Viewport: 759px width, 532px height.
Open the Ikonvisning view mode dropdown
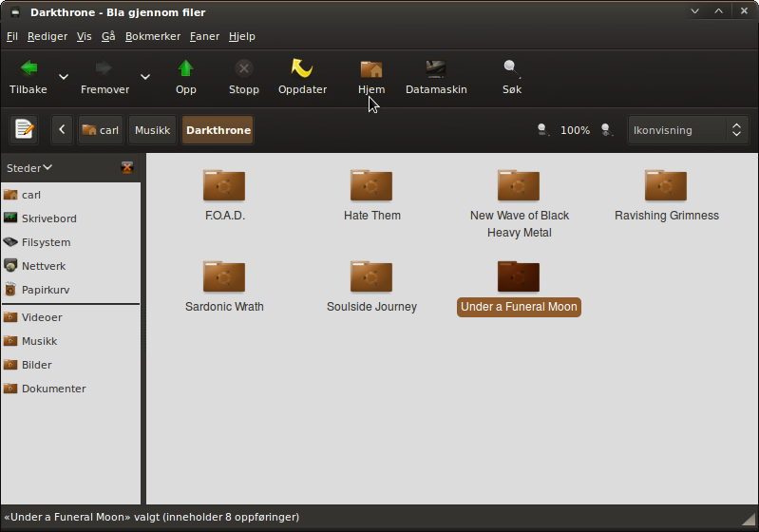point(688,130)
